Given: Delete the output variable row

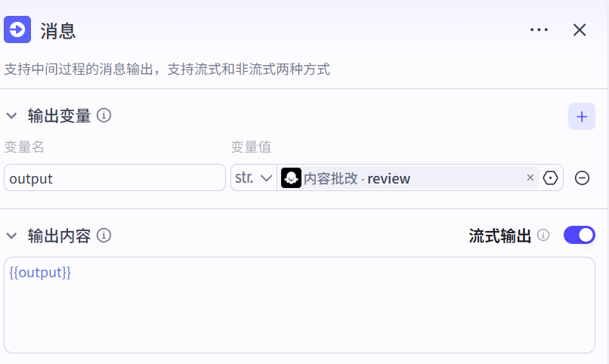Looking at the screenshot, I should 582,177.
